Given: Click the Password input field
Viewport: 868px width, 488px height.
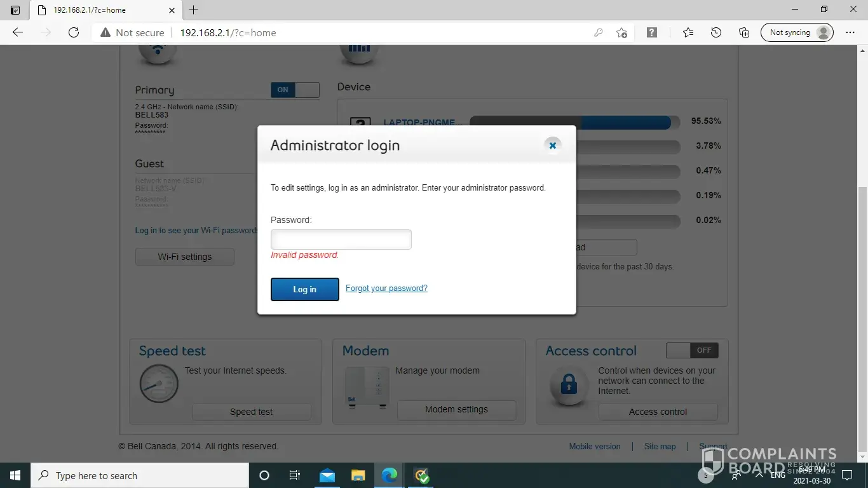Looking at the screenshot, I should (341, 240).
